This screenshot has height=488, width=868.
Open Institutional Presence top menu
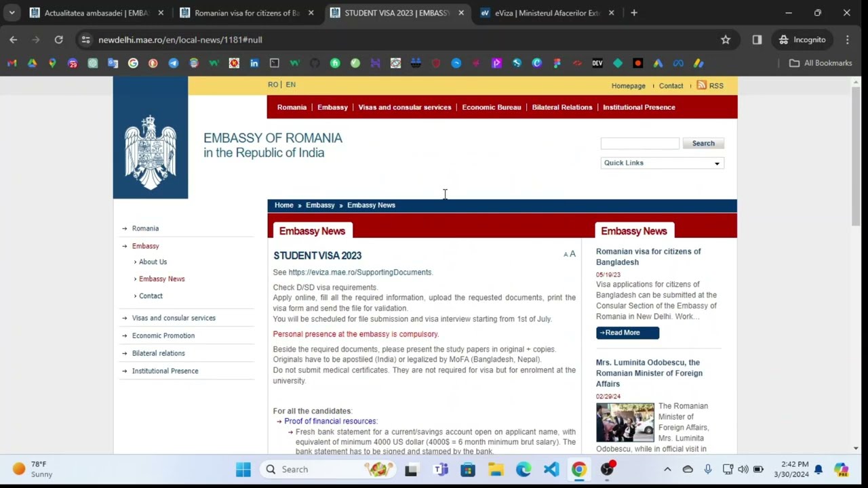pos(639,107)
